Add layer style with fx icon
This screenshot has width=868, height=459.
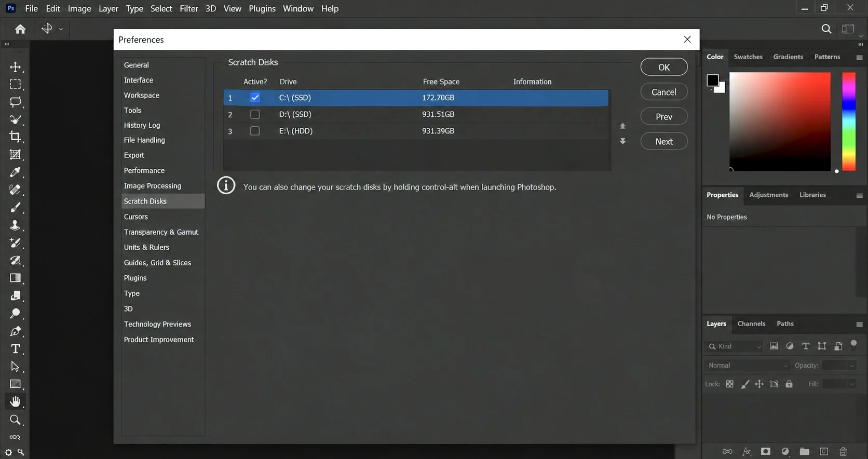(x=747, y=452)
